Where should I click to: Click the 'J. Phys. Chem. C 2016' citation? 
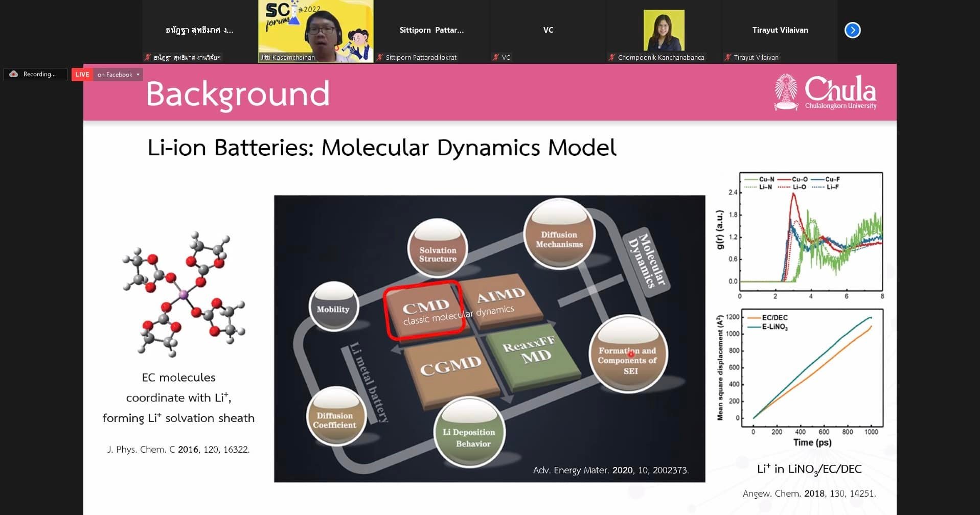pos(178,450)
